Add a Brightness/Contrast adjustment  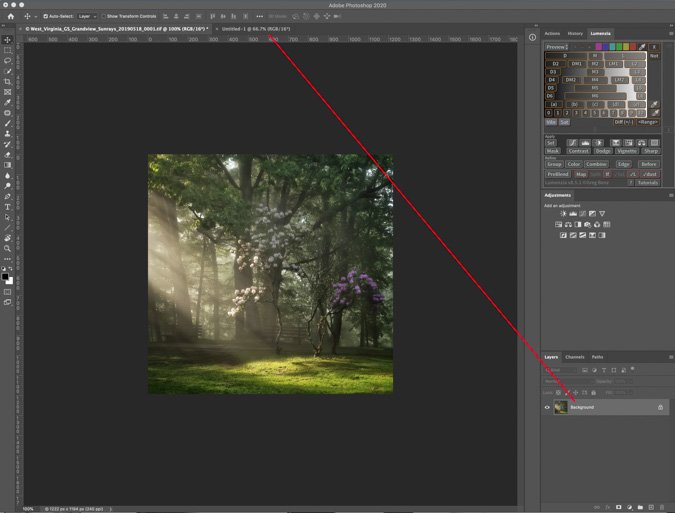click(563, 213)
